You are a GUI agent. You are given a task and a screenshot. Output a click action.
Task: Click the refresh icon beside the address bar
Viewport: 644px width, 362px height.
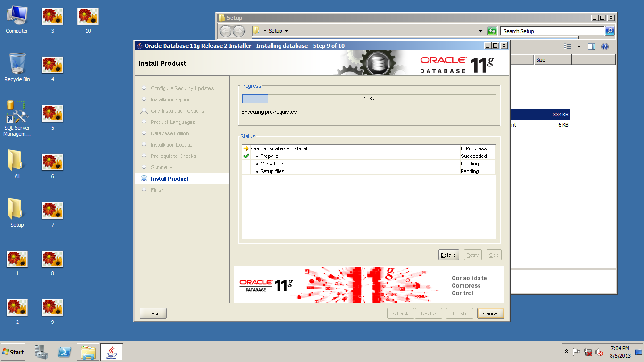point(492,31)
